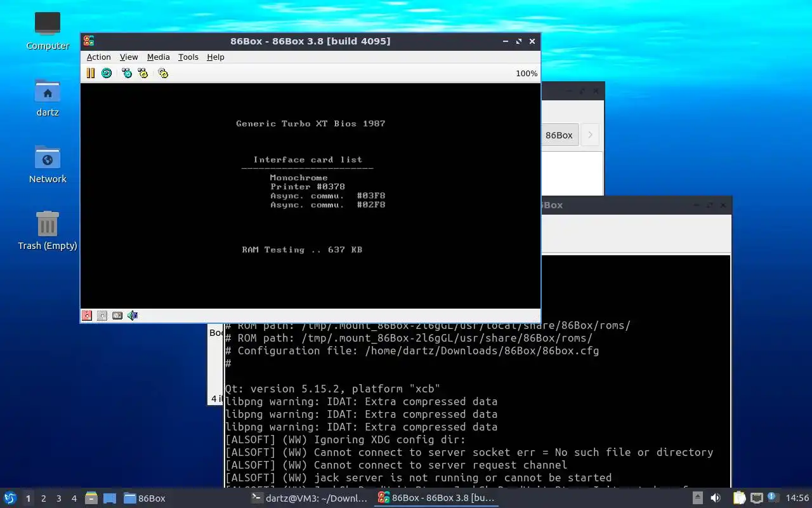
Task: Select 86Box emulator taskbar entry
Action: 436,498
